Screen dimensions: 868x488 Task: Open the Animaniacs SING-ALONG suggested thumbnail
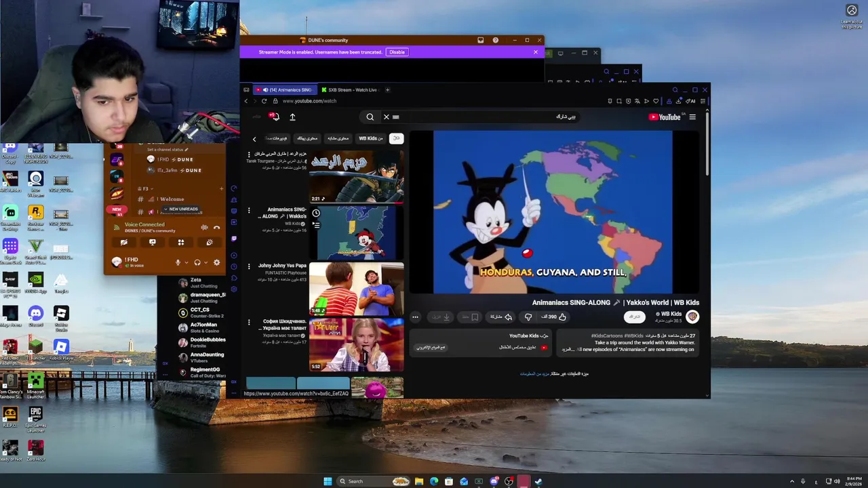pos(356,232)
